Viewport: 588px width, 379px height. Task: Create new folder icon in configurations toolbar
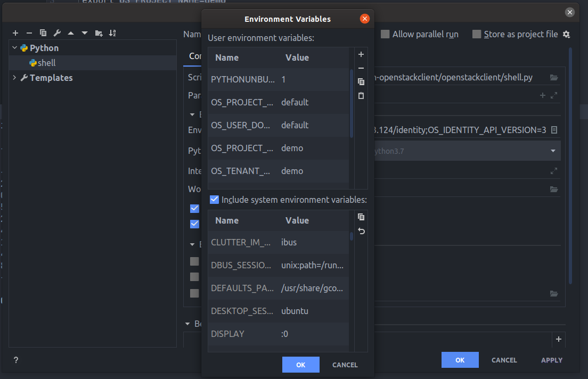pyautogui.click(x=99, y=33)
